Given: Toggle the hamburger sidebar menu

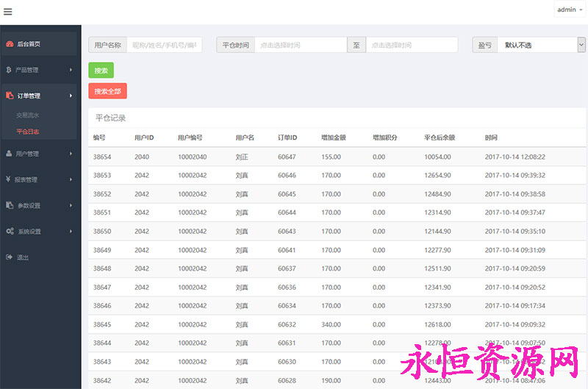Looking at the screenshot, I should coord(8,12).
